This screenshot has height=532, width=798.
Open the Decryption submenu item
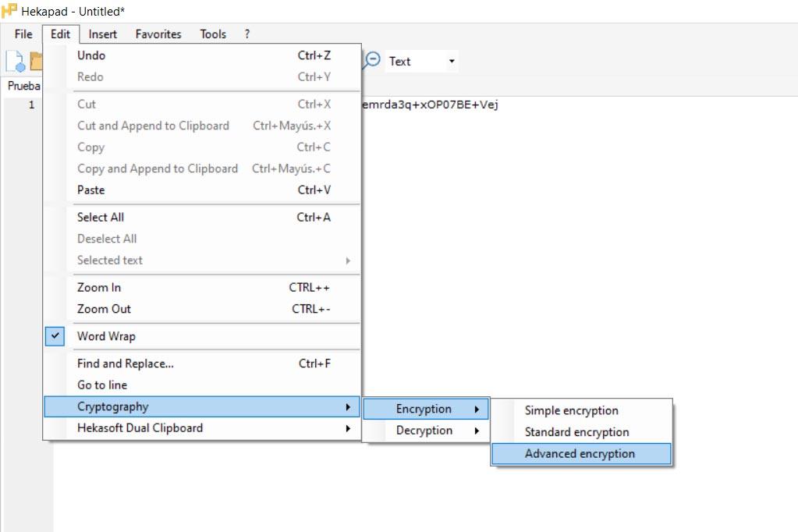[426, 431]
